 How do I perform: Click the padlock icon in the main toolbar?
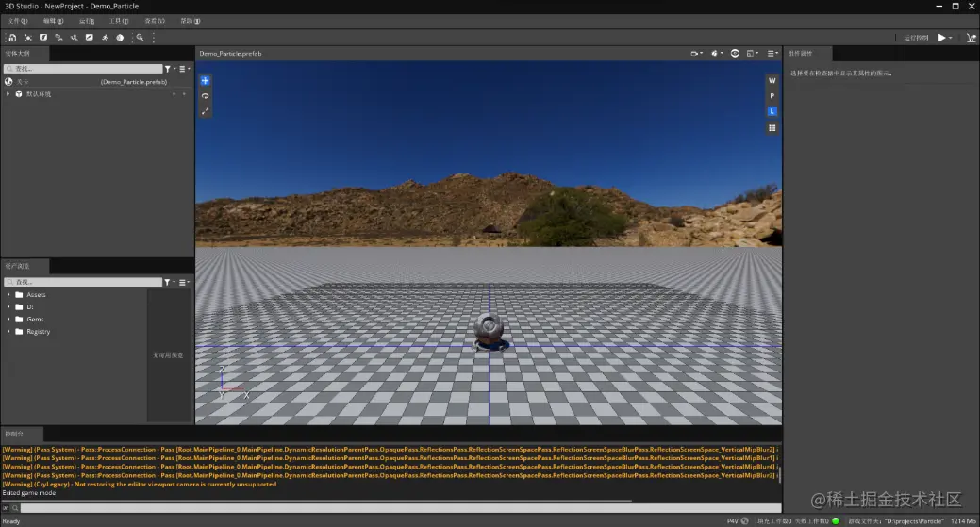[12, 38]
